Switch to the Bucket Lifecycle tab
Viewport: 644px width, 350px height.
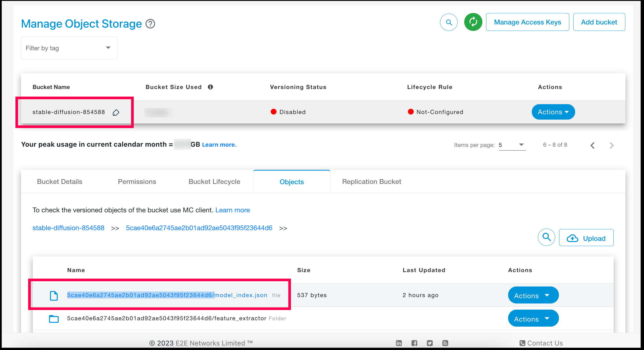214,182
